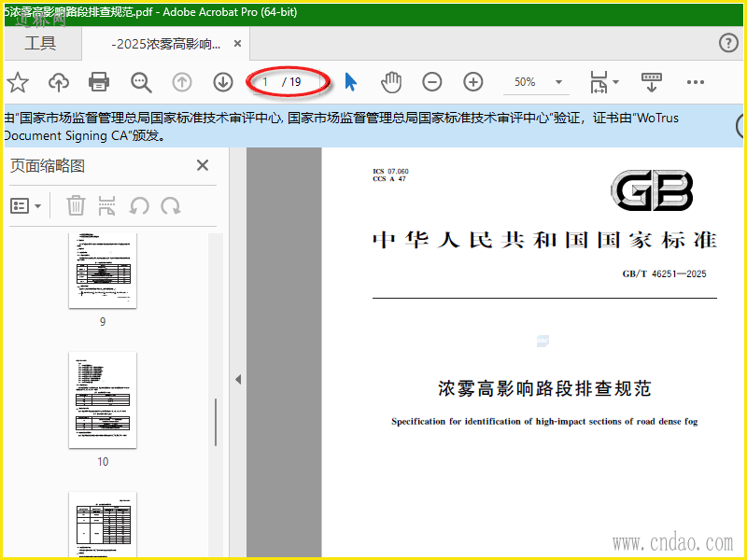The height and width of the screenshot is (560, 747).
Task: Click the 页面缩略图 panel title
Action: tap(48, 166)
